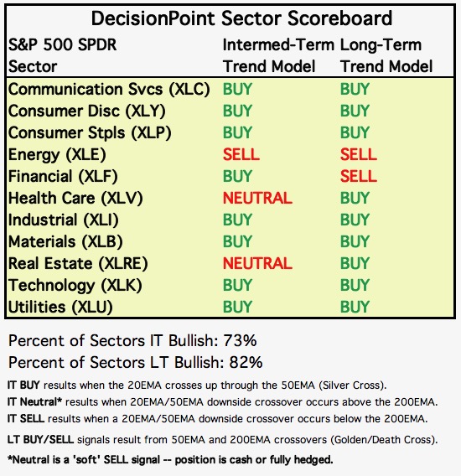Select the Long-Term Trend Model column header

(x=386, y=56)
